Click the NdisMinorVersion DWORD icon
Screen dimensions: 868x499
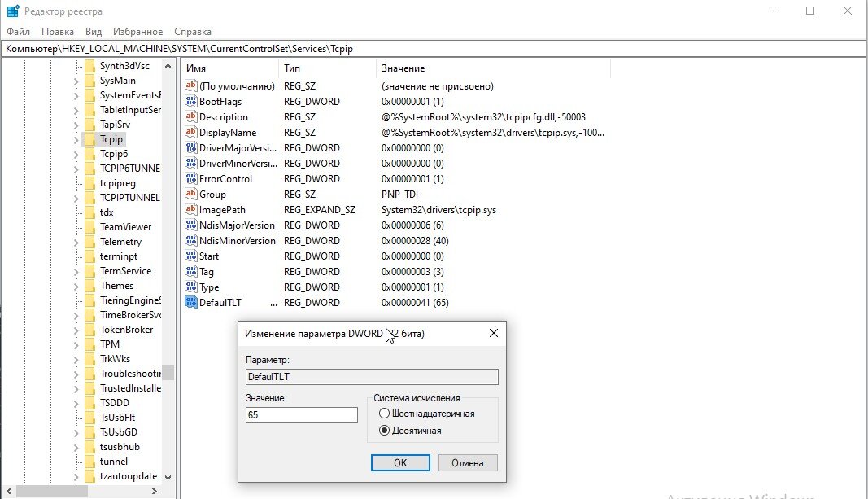pos(191,241)
